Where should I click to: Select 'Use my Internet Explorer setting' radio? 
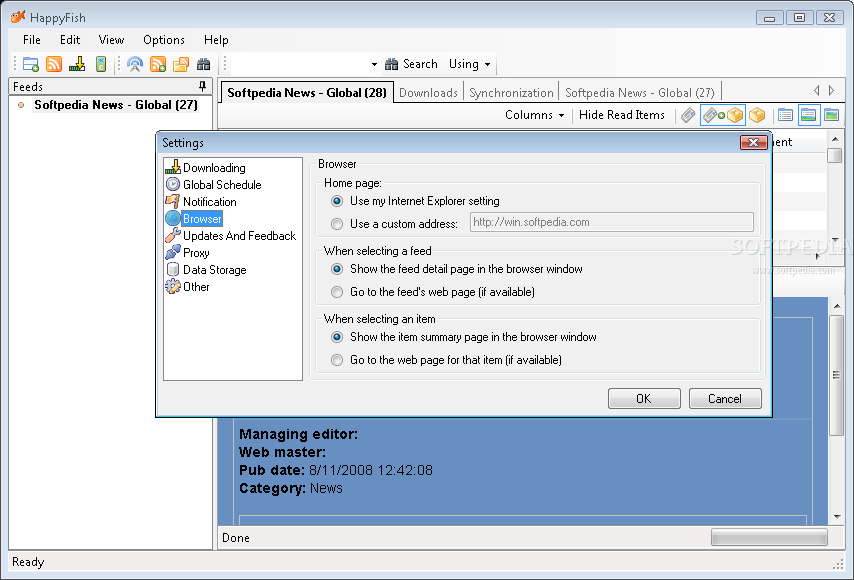(337, 201)
